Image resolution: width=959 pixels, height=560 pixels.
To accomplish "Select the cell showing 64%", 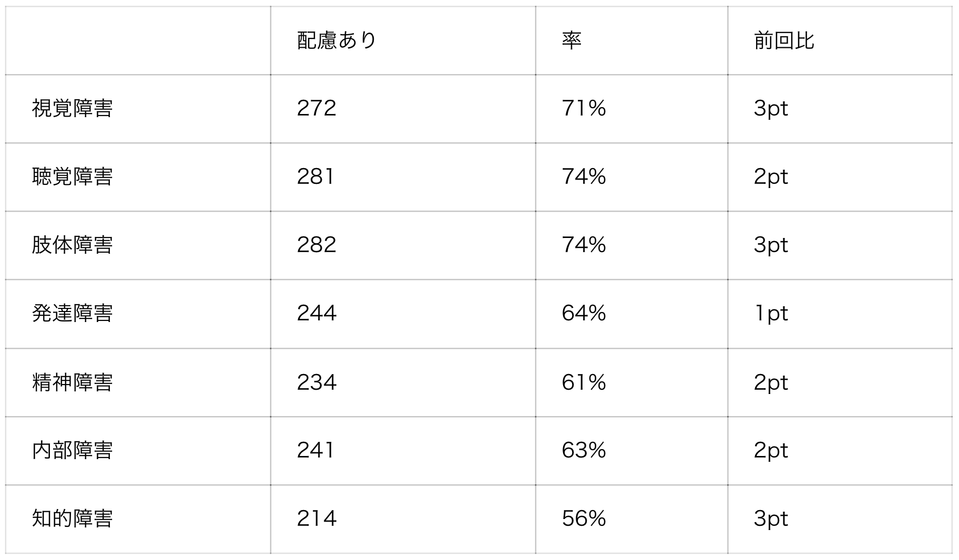I will 631,314.
